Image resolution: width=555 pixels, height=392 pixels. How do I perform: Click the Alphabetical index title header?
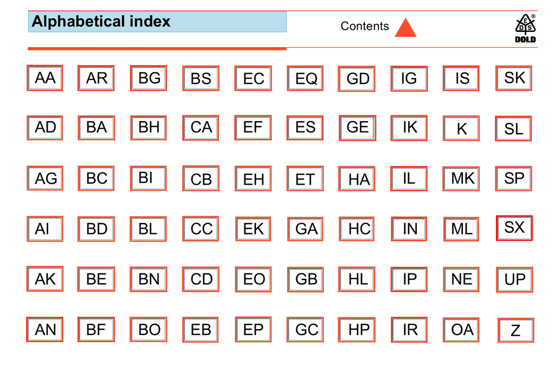pyautogui.click(x=157, y=22)
